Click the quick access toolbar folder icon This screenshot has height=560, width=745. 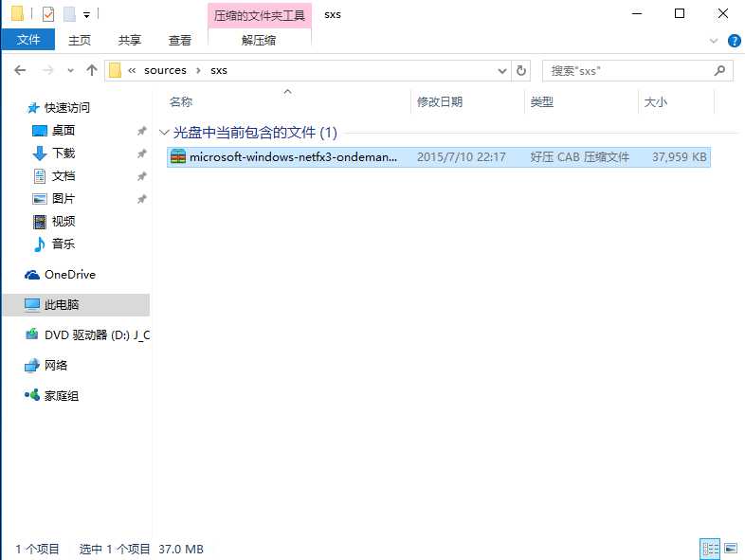(x=17, y=14)
